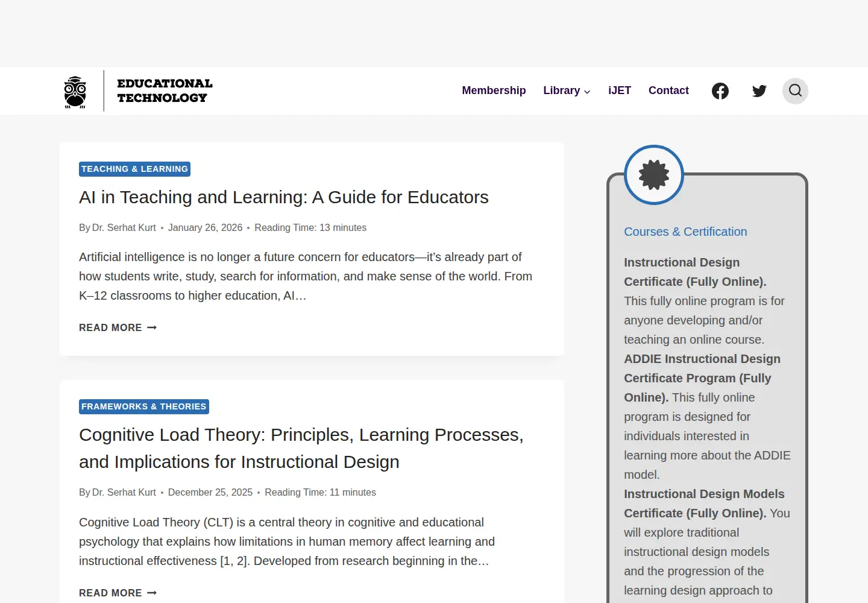Open Instructional Design Models Certificate link

tap(704, 504)
